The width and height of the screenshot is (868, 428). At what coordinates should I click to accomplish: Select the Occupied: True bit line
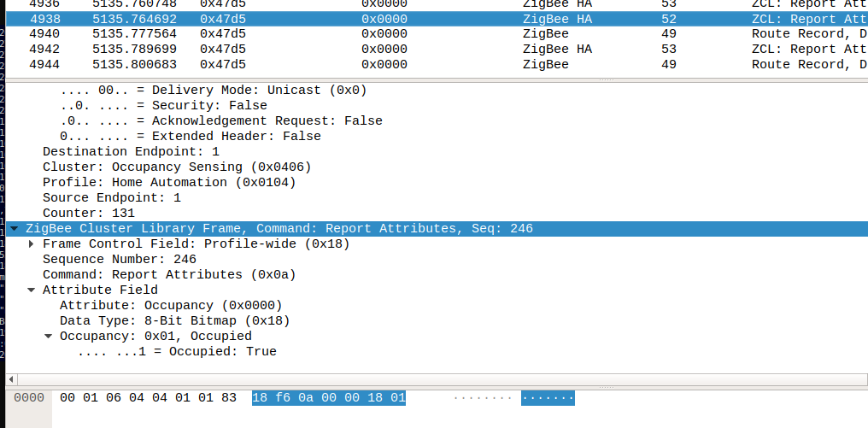(177, 352)
